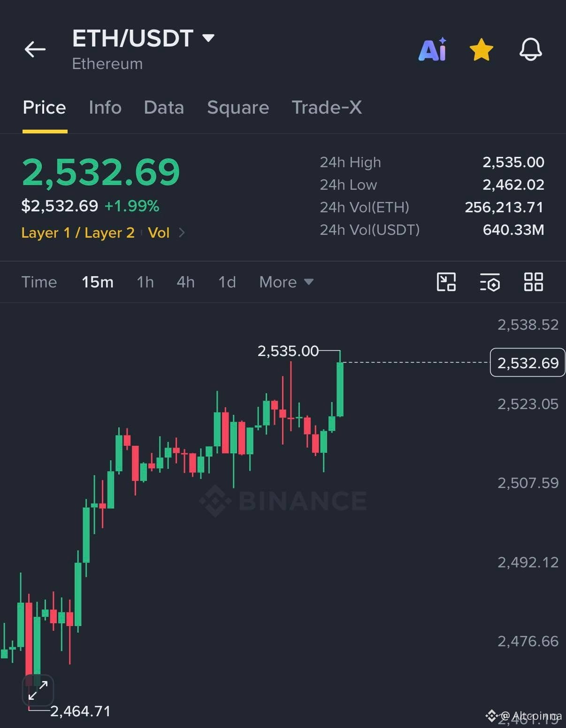
Task: Open the Square tab
Action: click(x=238, y=108)
